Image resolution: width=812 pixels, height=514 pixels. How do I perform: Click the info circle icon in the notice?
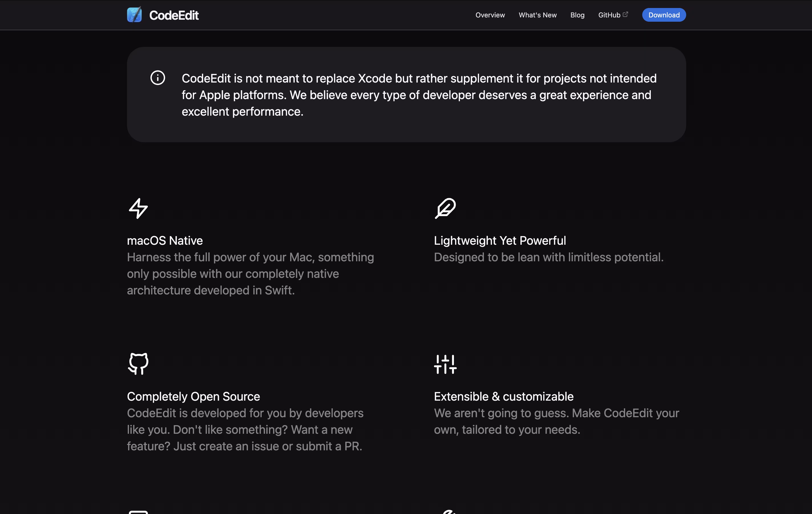click(x=157, y=78)
